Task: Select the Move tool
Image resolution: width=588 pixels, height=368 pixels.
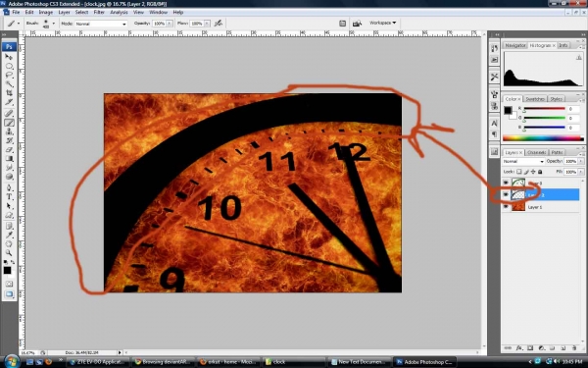Action: coord(9,57)
